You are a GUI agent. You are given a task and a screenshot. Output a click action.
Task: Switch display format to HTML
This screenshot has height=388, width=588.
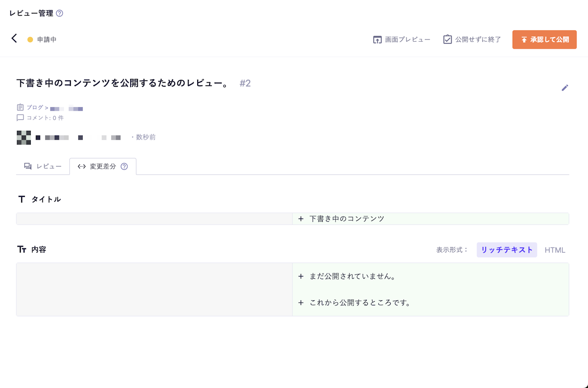coord(555,250)
